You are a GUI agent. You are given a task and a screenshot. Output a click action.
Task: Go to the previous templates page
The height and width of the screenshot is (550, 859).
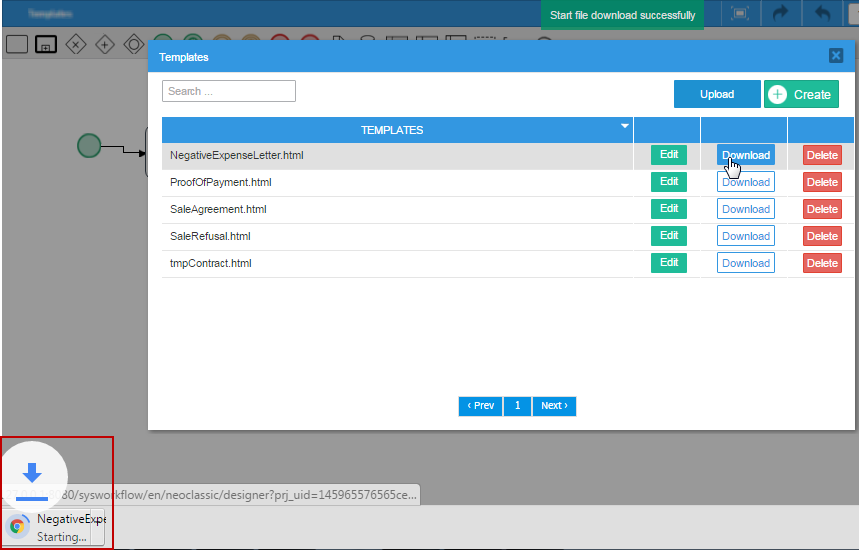pos(481,406)
